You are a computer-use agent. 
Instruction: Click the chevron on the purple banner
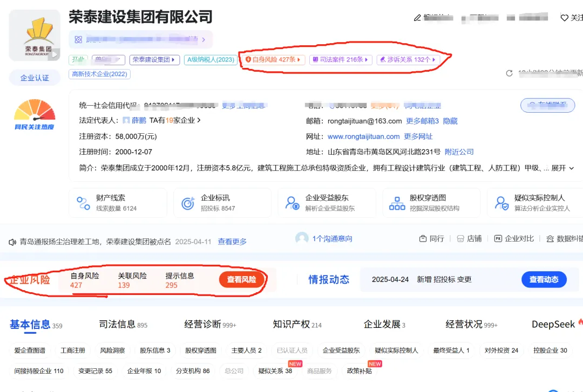(x=204, y=40)
